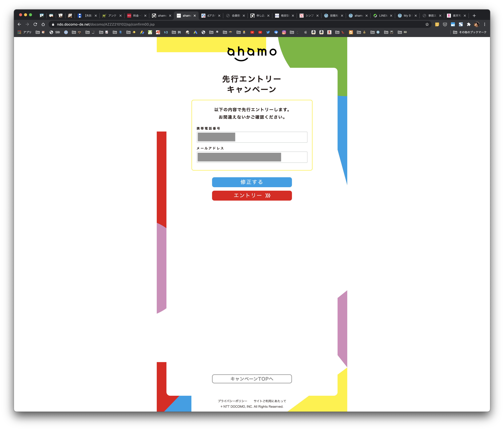Open the サイトご利用にあたって link

pyautogui.click(x=270, y=401)
